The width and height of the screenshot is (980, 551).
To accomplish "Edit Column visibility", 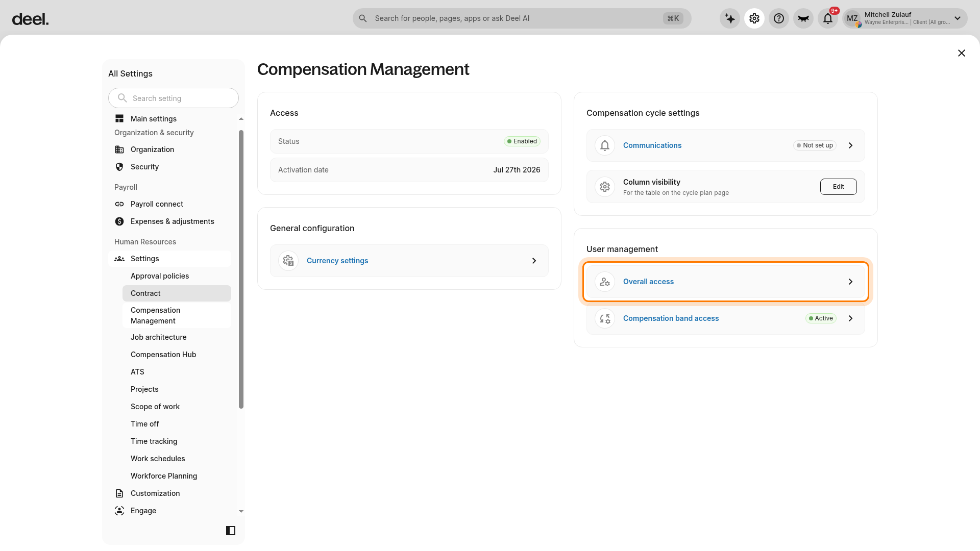I will coord(839,187).
